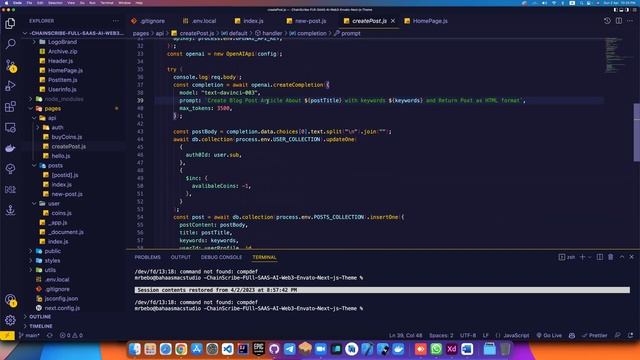
Task: Click Go Live in status bar
Action: (549, 336)
